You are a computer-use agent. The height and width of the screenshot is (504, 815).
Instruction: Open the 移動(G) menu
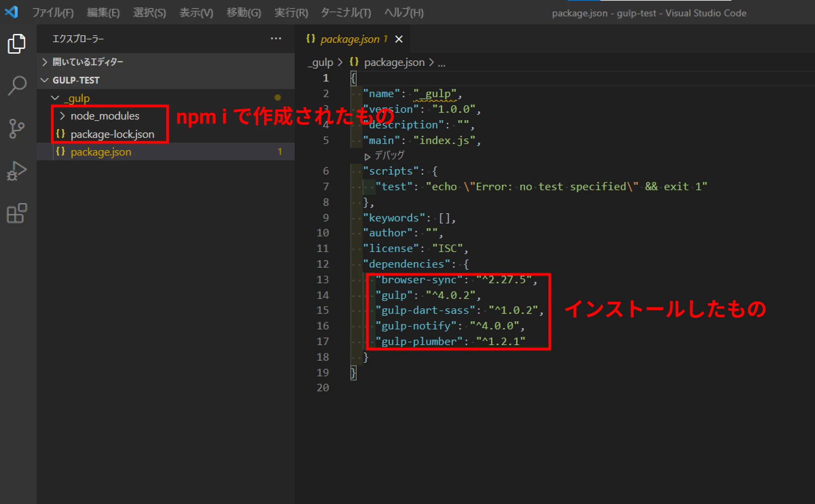244,13
